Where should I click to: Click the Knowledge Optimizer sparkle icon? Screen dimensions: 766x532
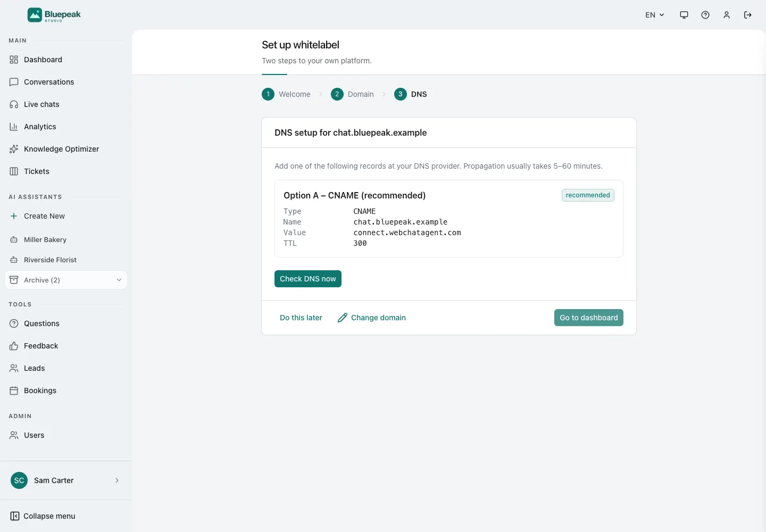pyautogui.click(x=14, y=149)
